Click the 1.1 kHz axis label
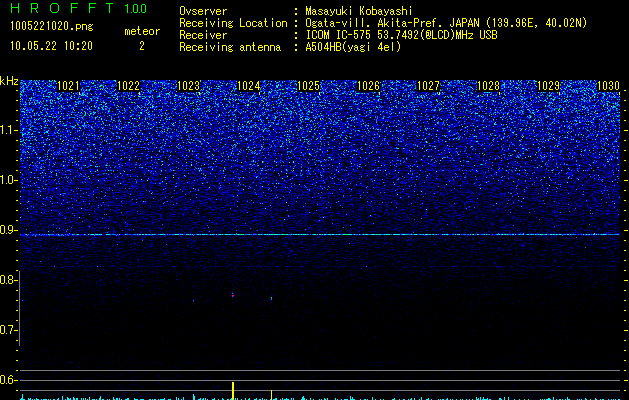This screenshot has width=629, height=400. 8,130
